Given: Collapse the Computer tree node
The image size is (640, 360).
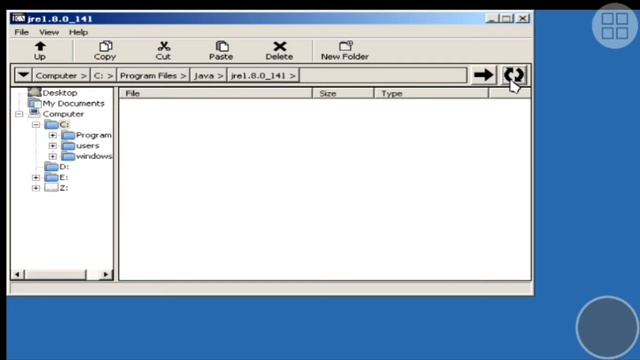Looking at the screenshot, I should point(19,114).
